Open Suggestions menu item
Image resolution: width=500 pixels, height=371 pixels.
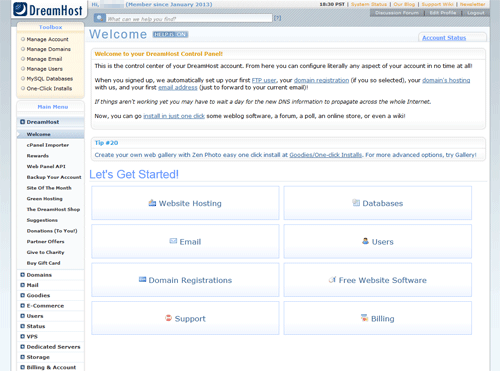[42, 220]
